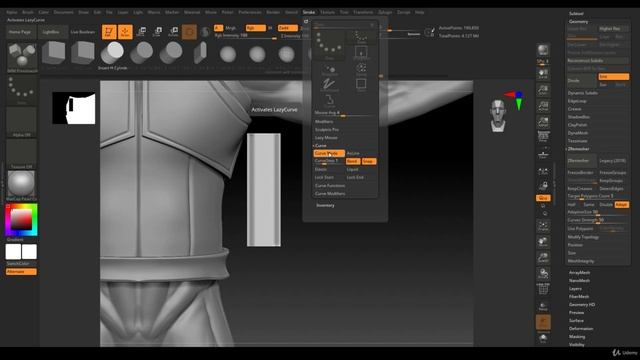The width and height of the screenshot is (640, 360).
Task: Toggle the Zadd button
Action: click(x=287, y=28)
